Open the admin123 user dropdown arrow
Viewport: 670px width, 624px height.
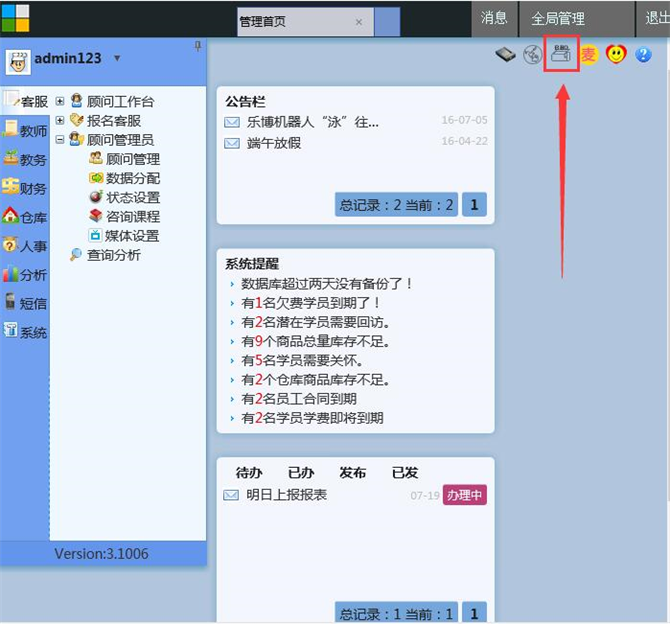point(117,58)
